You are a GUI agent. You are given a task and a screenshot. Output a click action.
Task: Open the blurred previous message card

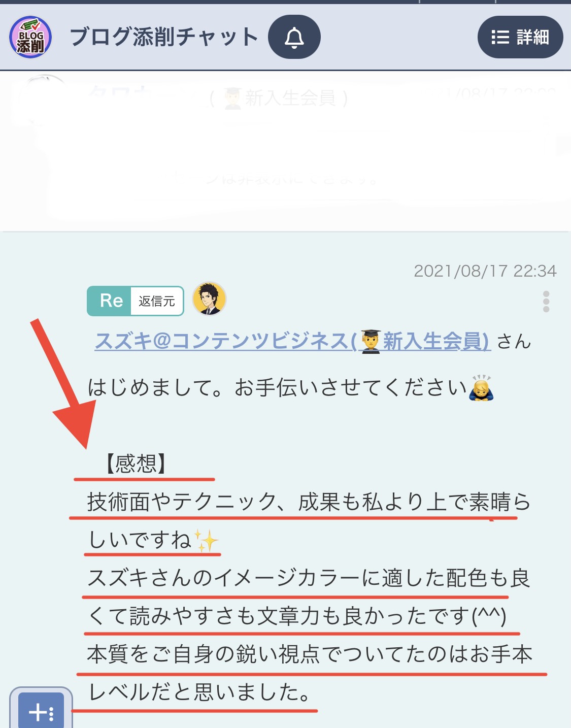(285, 151)
